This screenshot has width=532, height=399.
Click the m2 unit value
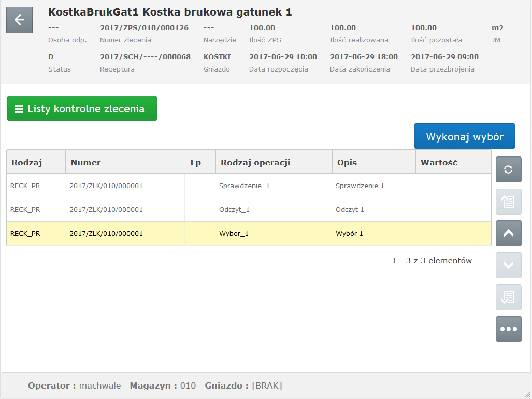(x=497, y=28)
